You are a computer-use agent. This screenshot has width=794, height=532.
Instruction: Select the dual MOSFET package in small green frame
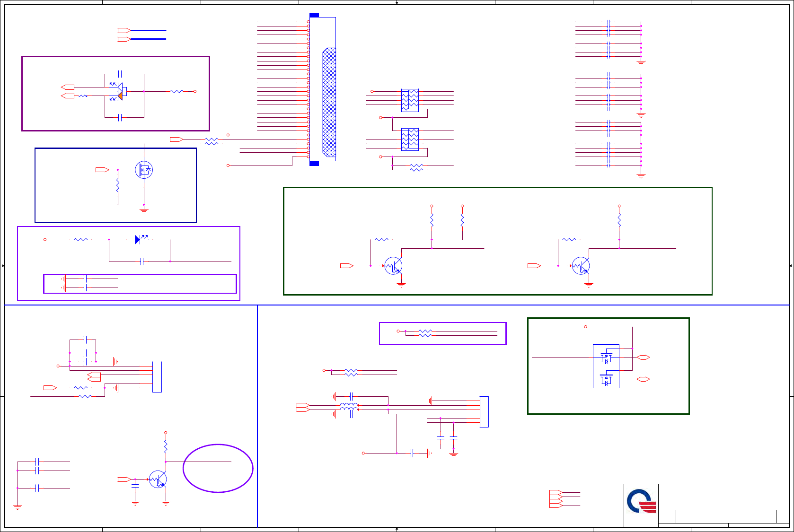pos(606,366)
